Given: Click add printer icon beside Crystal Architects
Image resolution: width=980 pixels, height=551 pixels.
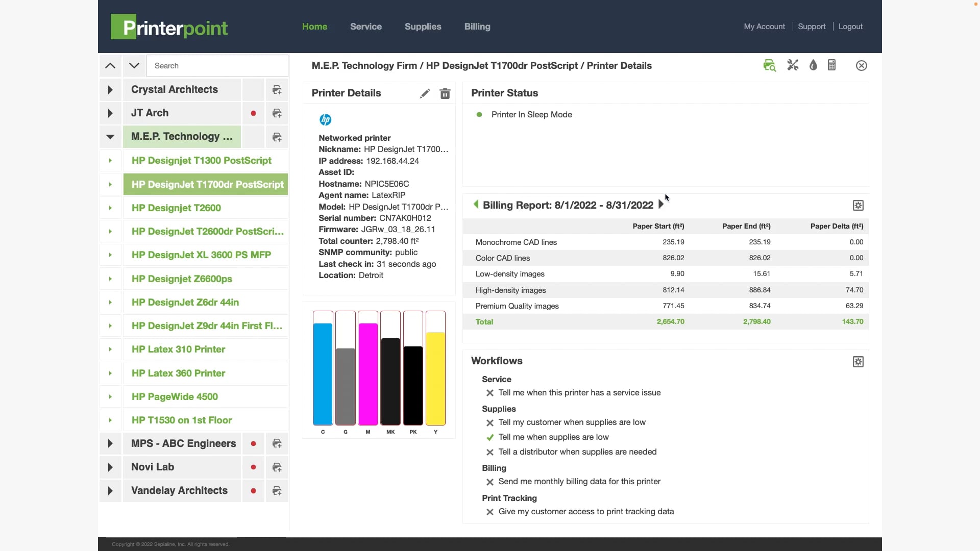Looking at the screenshot, I should click(x=277, y=90).
